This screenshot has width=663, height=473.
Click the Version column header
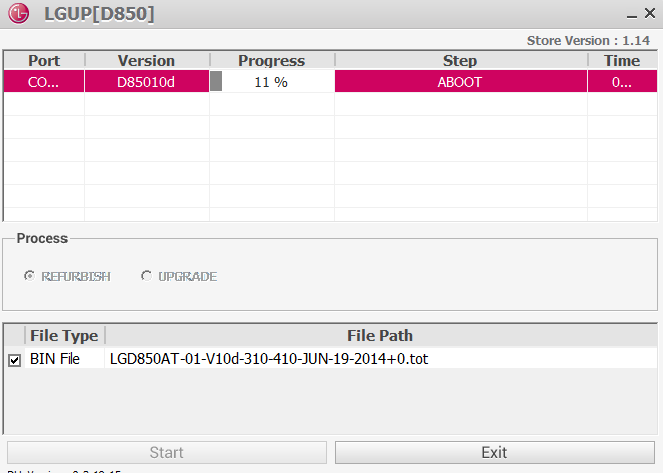point(146,61)
